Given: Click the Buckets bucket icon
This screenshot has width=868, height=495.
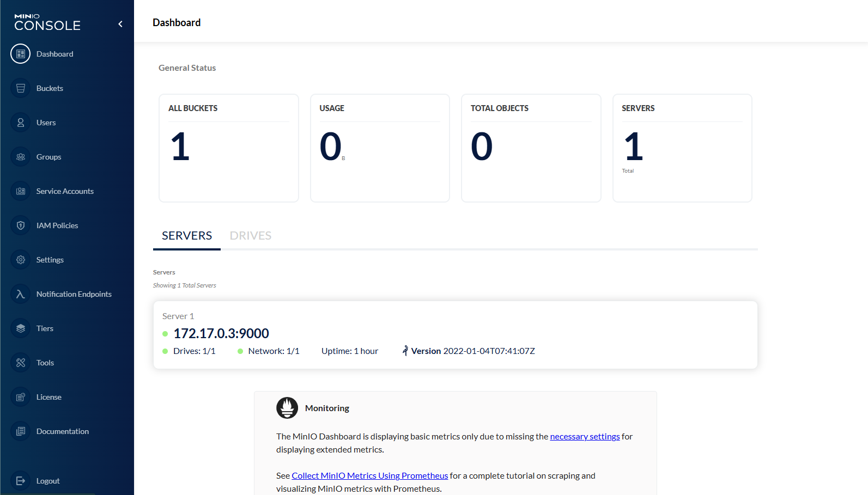Looking at the screenshot, I should pos(21,88).
